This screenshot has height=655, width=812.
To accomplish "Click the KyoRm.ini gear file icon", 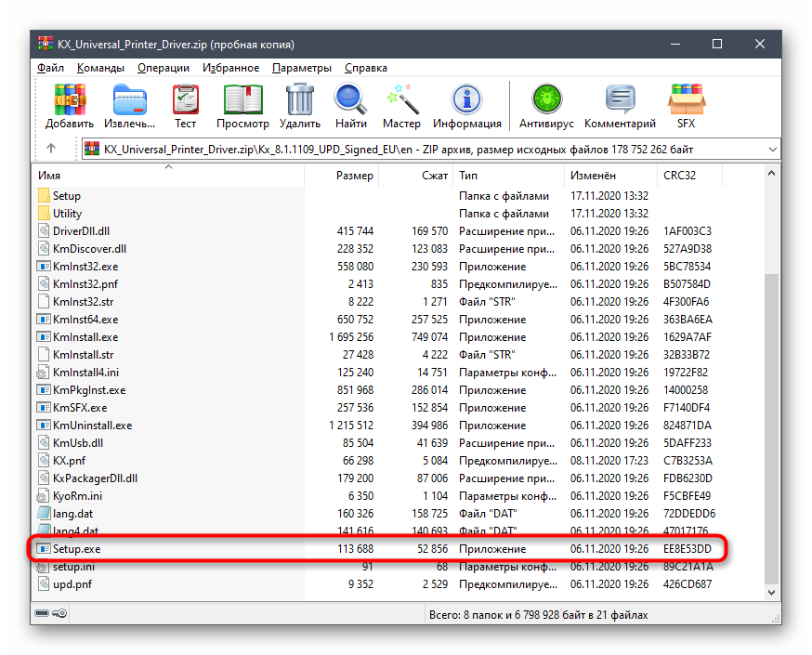I will tap(43, 496).
